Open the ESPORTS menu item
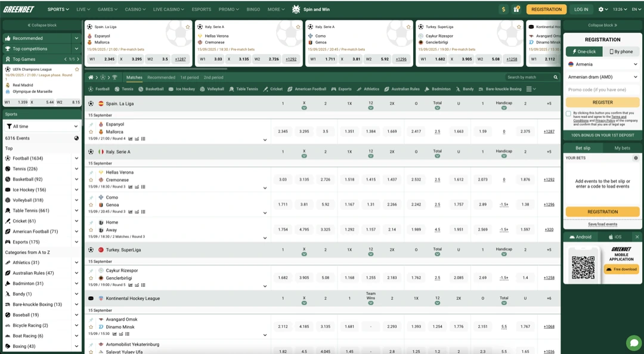644x354 pixels. (x=202, y=9)
